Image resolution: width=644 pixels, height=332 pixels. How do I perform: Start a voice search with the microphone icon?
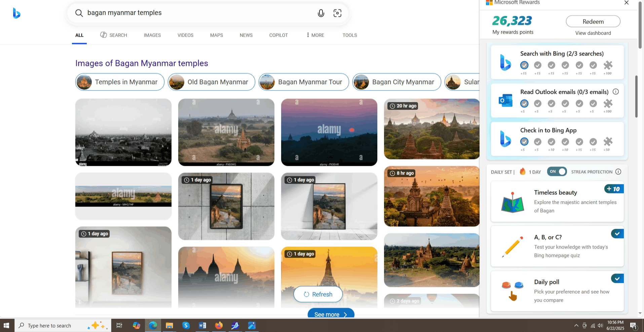coord(321,13)
